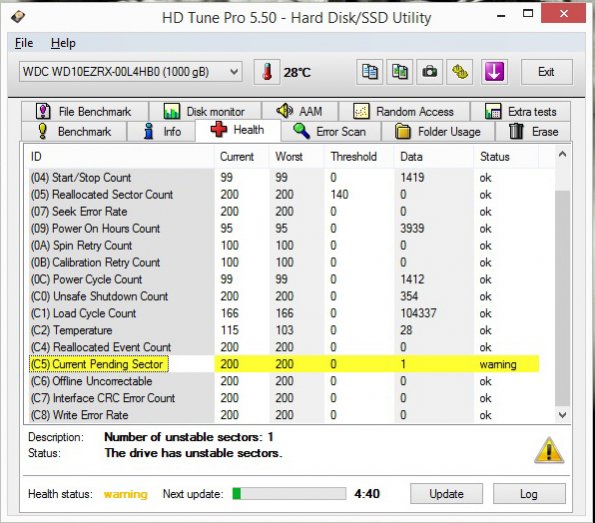Switch to the File Benchmark tab
Image resolution: width=595 pixels, height=523 pixels.
click(85, 112)
